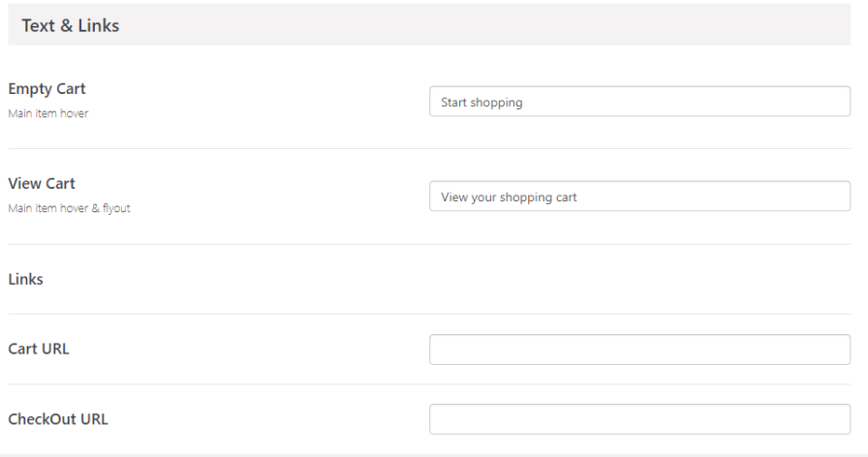Select the CheckOut URL input field
Viewport: 868px width, 457px height.
pyautogui.click(x=639, y=419)
